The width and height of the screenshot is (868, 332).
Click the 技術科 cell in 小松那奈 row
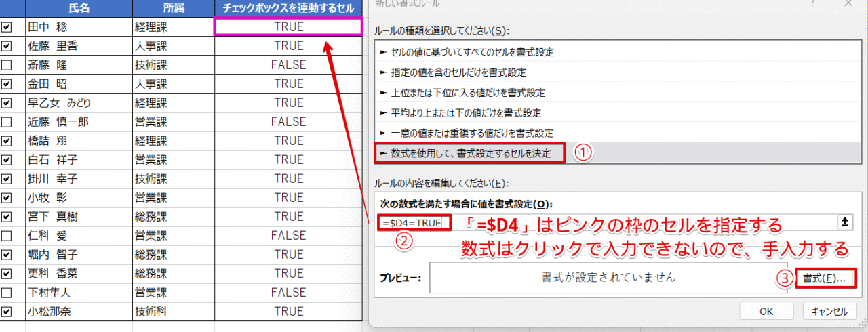[x=173, y=312]
